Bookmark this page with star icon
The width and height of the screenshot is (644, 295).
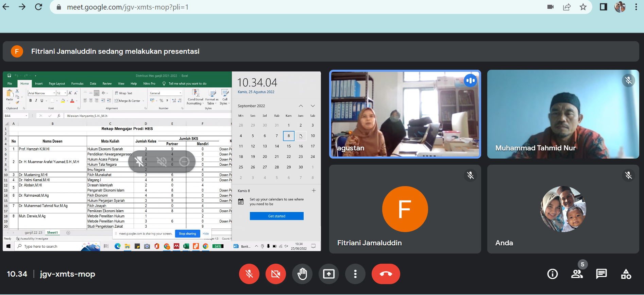click(x=583, y=7)
